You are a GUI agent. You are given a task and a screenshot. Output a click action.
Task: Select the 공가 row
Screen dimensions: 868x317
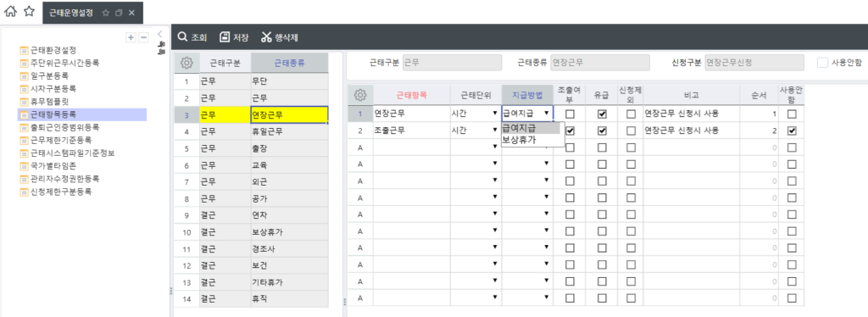[290, 198]
